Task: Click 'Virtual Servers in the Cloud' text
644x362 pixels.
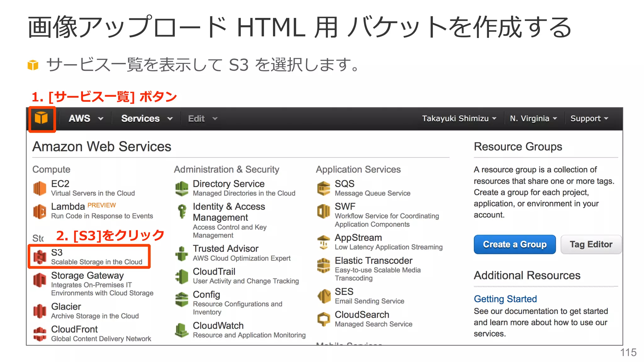Action: (x=93, y=193)
